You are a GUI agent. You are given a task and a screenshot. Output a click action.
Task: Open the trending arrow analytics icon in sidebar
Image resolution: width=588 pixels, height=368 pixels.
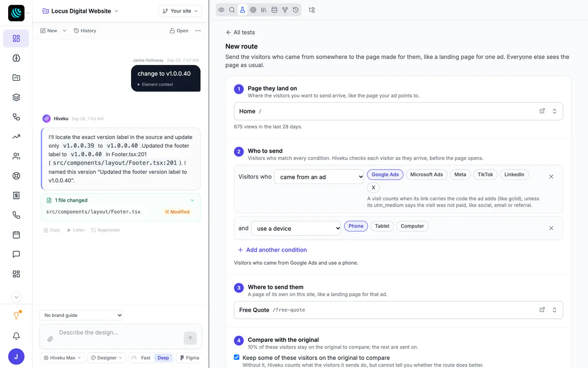[x=16, y=136]
